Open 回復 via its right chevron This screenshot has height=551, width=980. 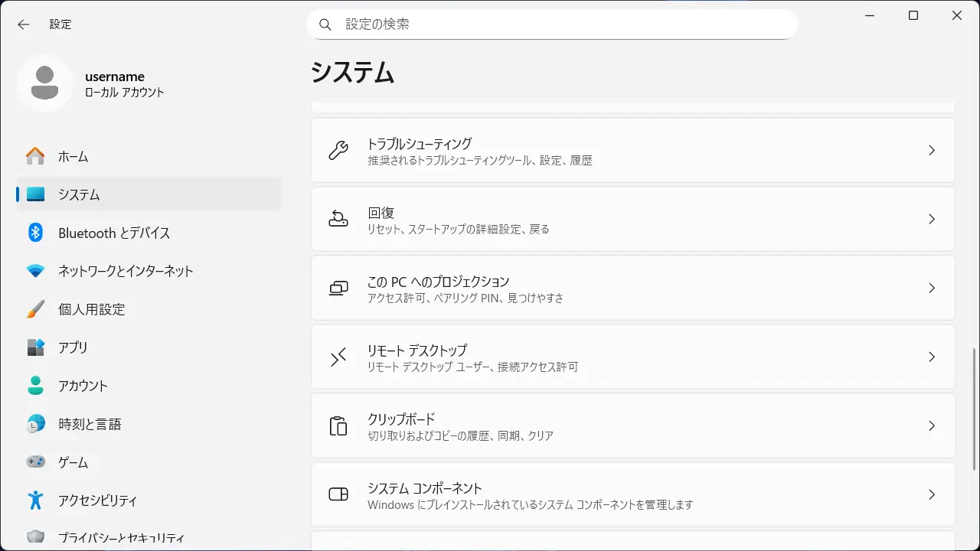point(932,219)
